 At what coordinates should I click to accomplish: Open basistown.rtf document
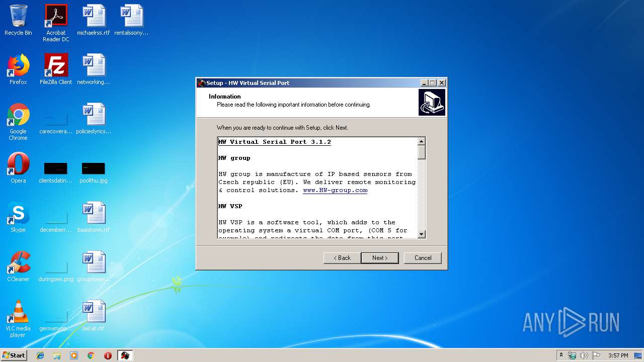tap(94, 217)
